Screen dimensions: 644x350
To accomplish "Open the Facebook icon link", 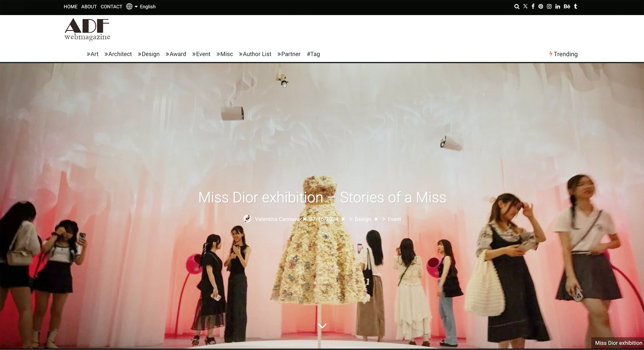I will coord(533,6).
